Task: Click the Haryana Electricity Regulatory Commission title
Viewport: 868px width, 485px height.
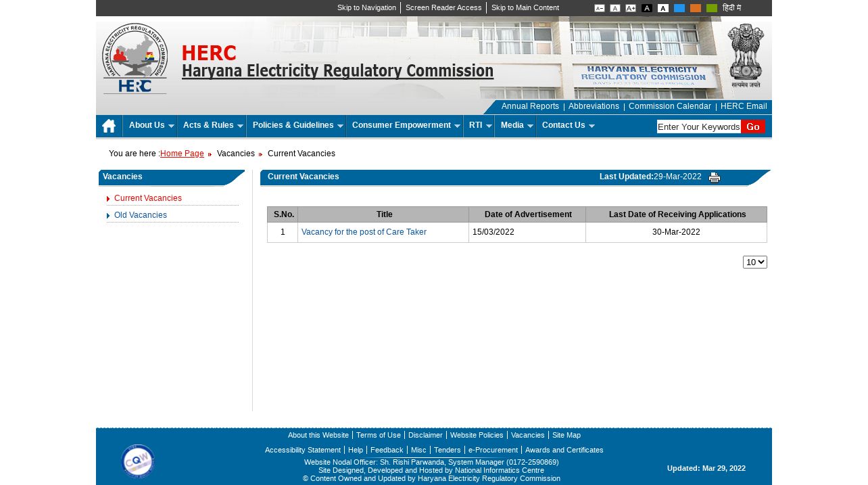Action: tap(337, 71)
